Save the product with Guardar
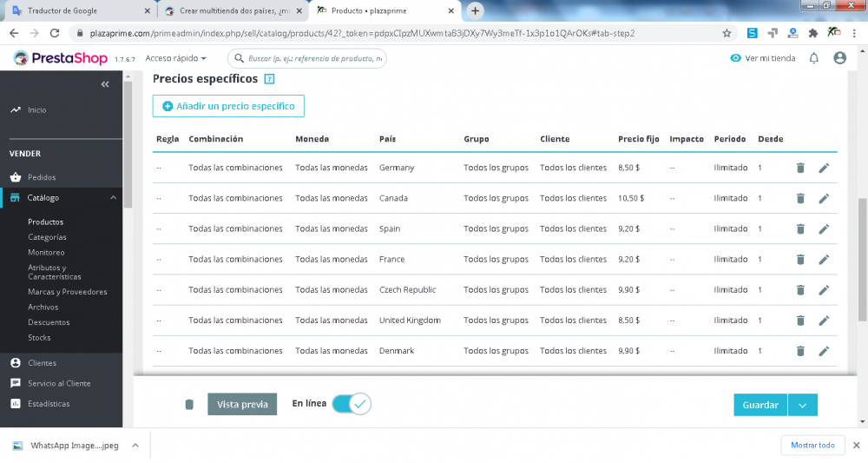 point(760,405)
